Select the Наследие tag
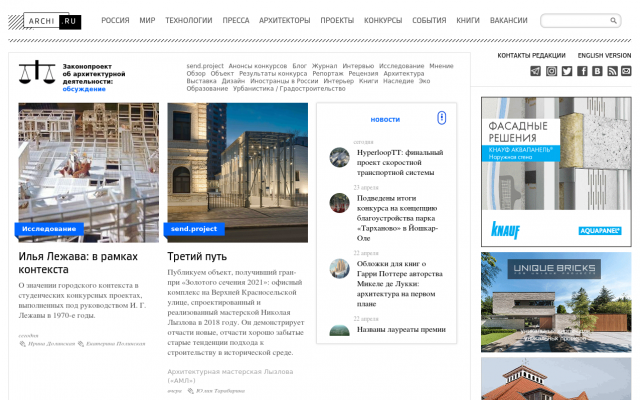The height and width of the screenshot is (400, 640). [x=398, y=81]
